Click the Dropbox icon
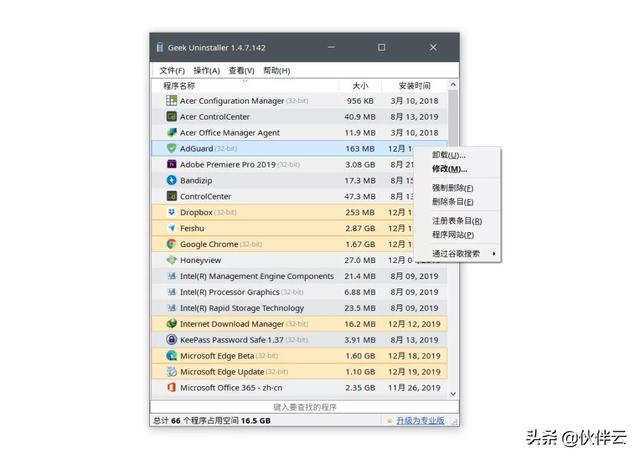The height and width of the screenshot is (459, 640). (x=171, y=212)
